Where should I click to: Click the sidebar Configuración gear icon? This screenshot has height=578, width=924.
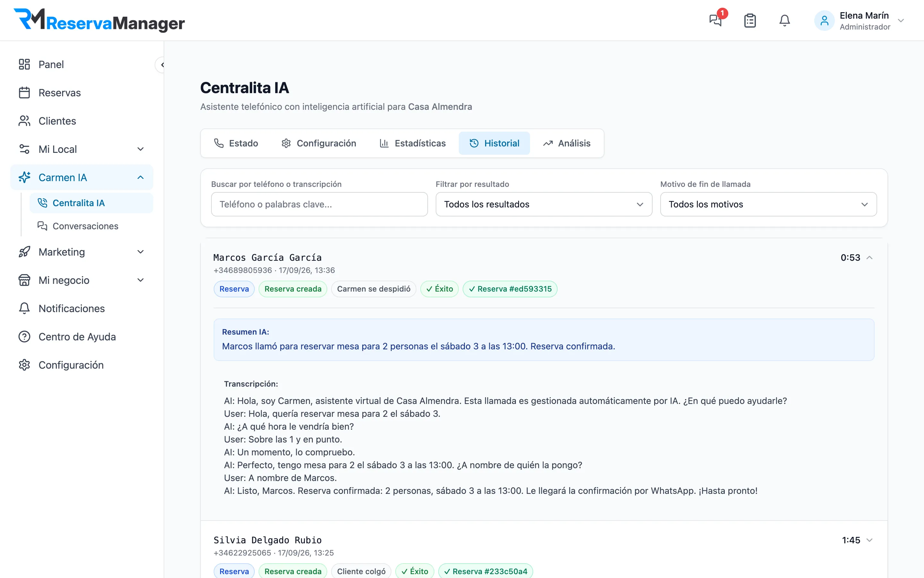tap(24, 365)
